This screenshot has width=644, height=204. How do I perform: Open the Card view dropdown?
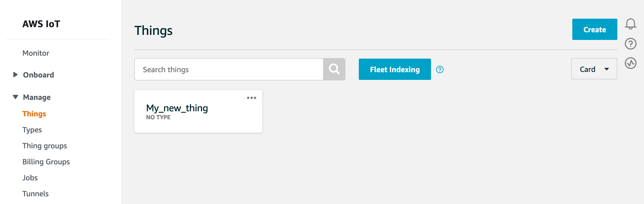(x=594, y=69)
